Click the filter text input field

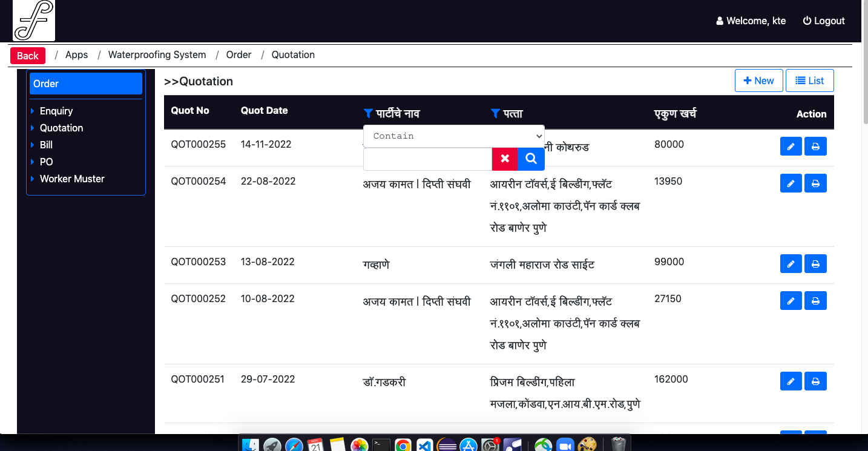[x=427, y=159]
